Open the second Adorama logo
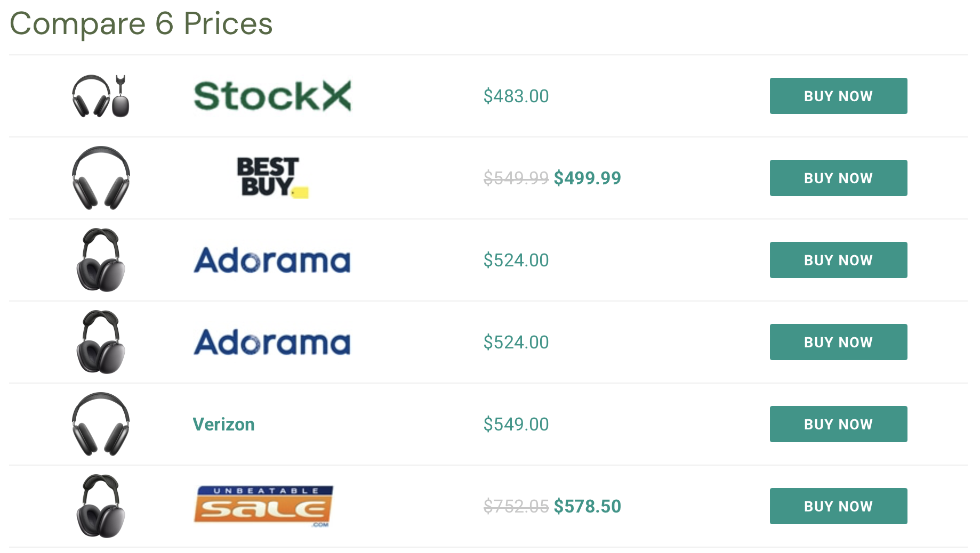 272,342
